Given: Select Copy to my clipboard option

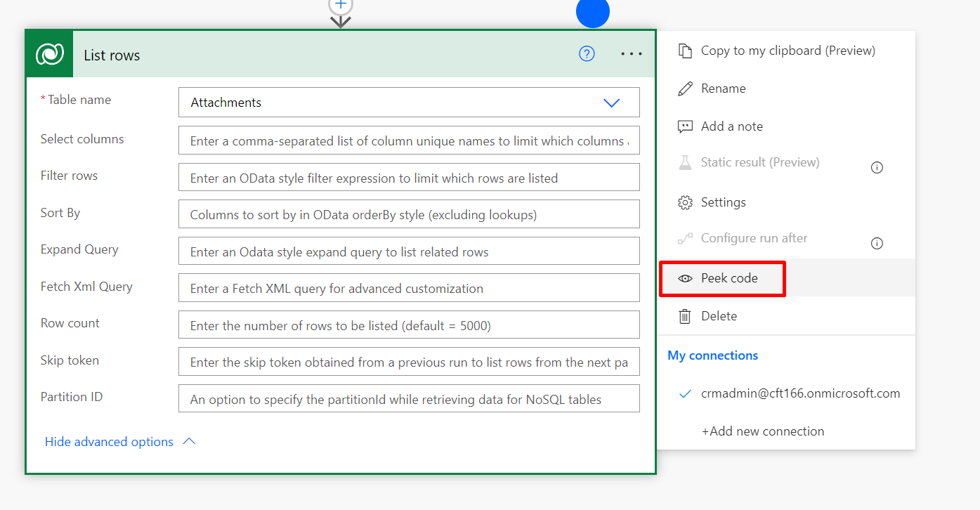Looking at the screenshot, I should [787, 51].
